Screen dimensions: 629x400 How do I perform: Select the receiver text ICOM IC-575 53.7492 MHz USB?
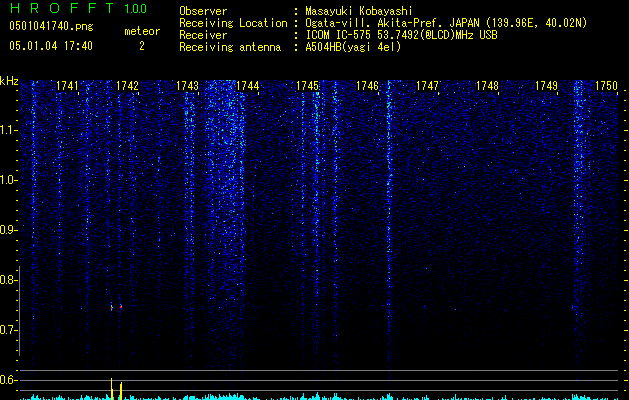point(401,35)
